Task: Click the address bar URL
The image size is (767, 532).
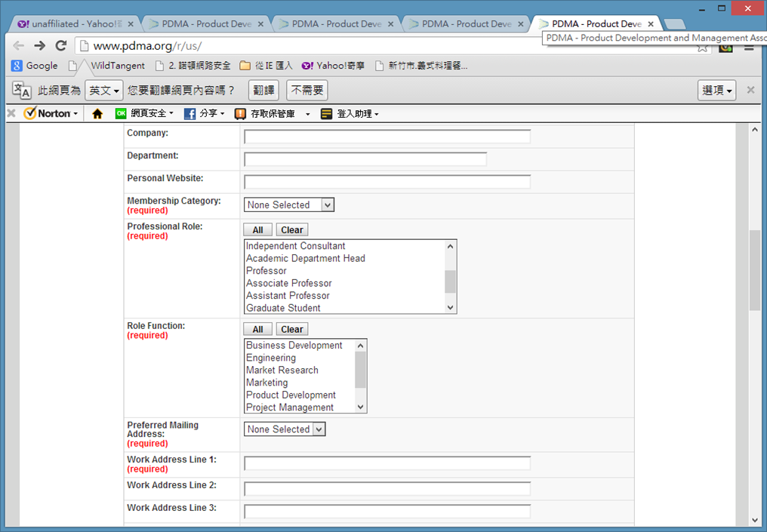Action: tap(148, 46)
